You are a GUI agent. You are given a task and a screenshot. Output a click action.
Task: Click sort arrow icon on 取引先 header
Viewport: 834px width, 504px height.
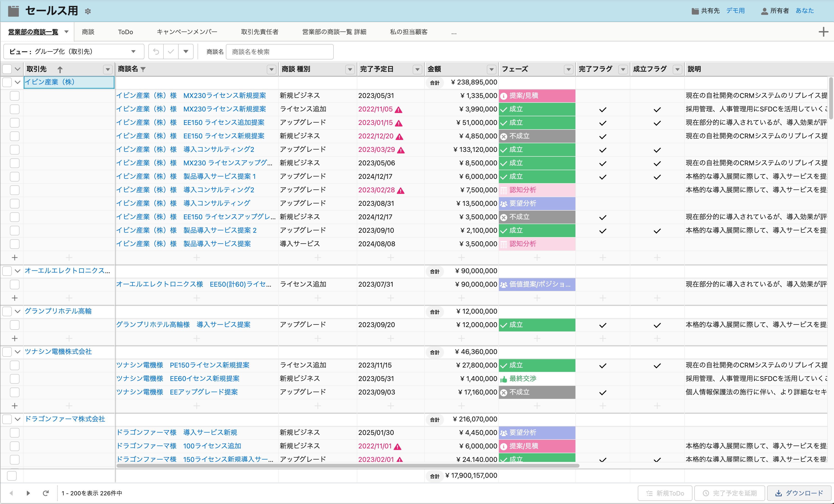[x=60, y=69]
